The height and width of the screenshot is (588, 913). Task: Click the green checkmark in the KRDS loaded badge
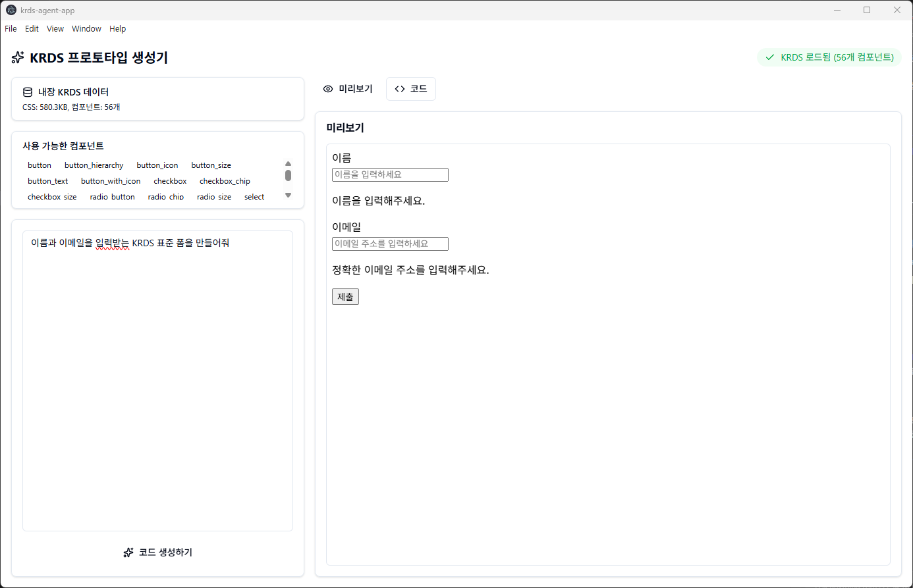769,57
